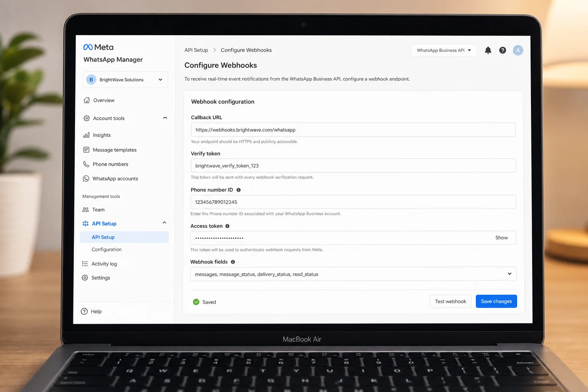588x392 pixels.
Task: Click the Phone numbers handset icon
Action: click(86, 164)
